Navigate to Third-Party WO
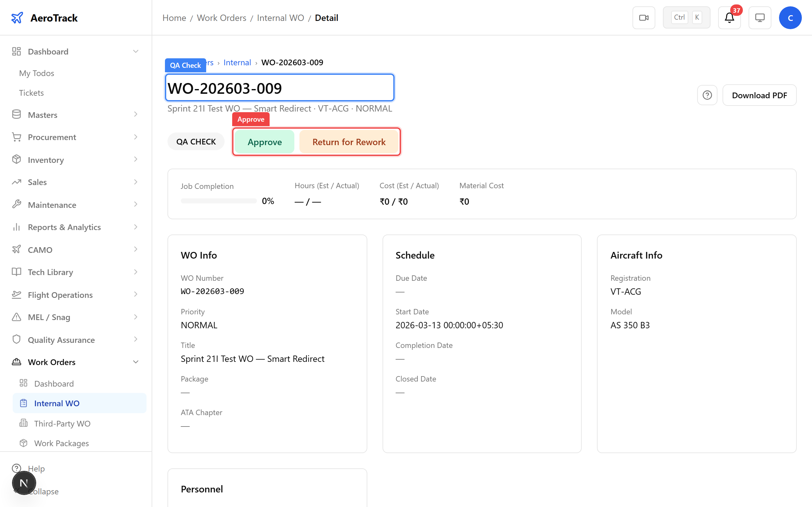This screenshot has width=812, height=507. click(62, 423)
